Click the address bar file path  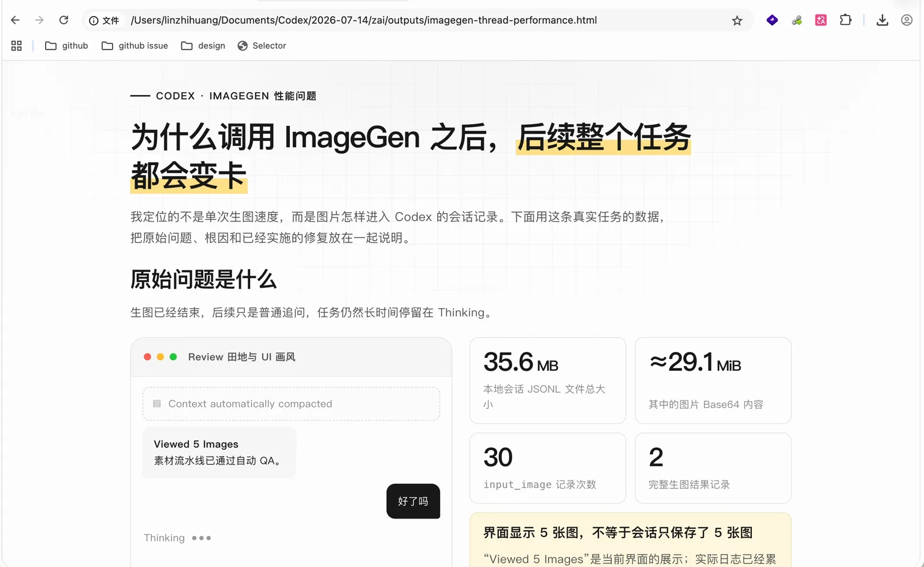[x=364, y=20]
